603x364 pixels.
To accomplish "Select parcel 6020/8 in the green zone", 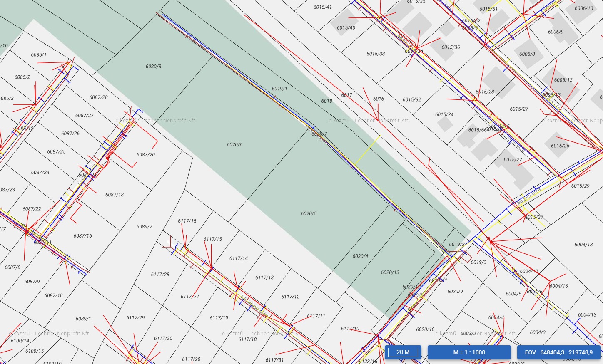I will pyautogui.click(x=153, y=67).
